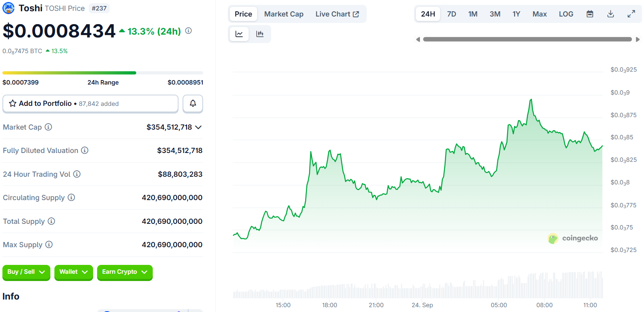Expand chart to fullscreen
Image resolution: width=644 pixels, height=312 pixels.
tap(631, 14)
